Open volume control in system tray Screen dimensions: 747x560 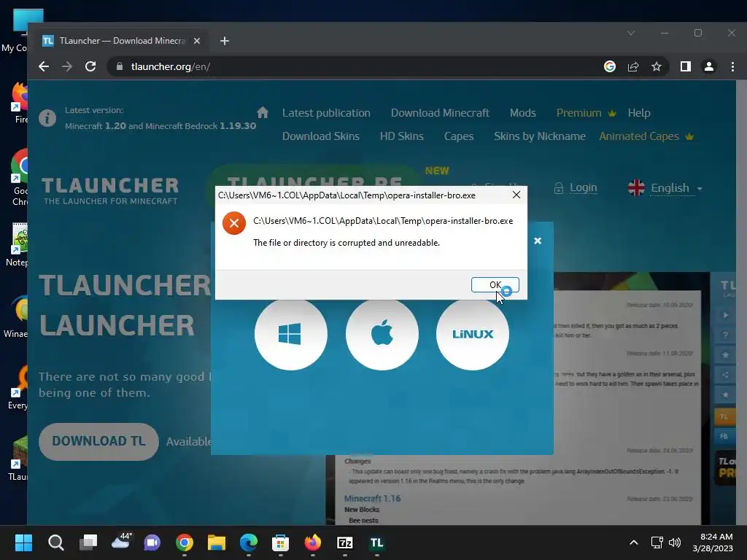click(675, 542)
